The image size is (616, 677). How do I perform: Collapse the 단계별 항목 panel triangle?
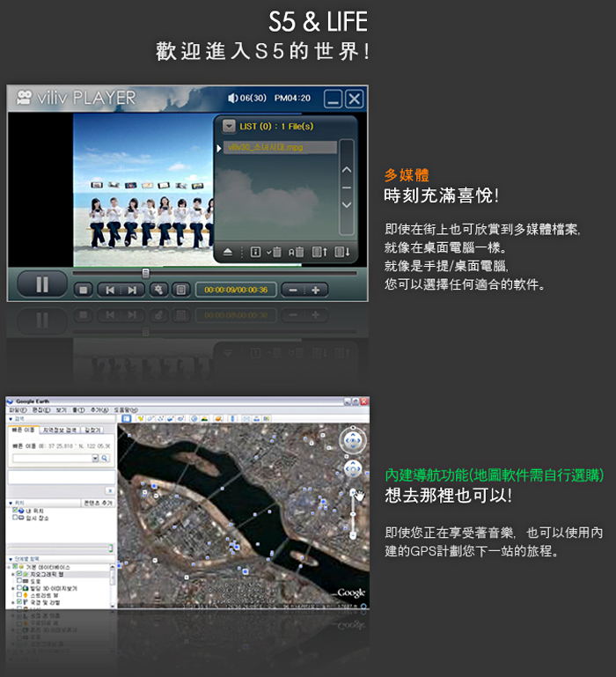pyautogui.click(x=11, y=559)
